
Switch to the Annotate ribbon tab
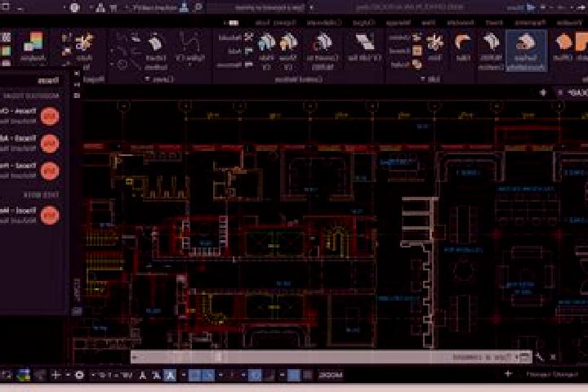coord(464,23)
